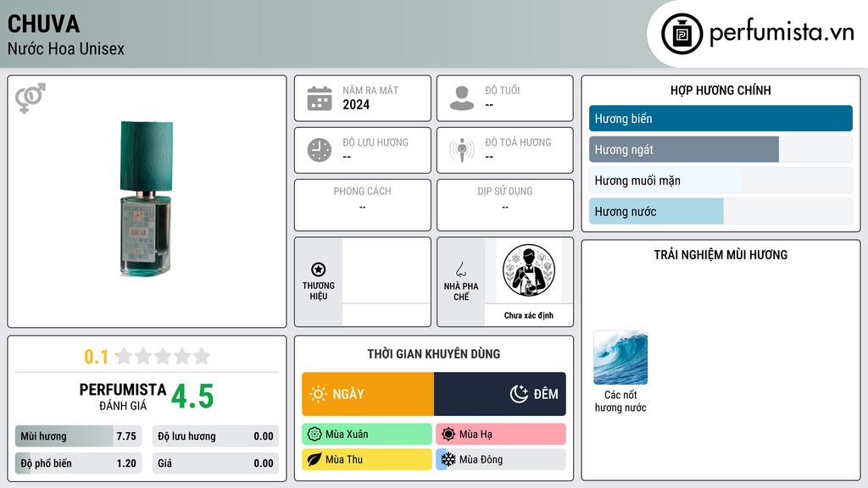Click the ocean wave note thumbnail
This screenshot has height=488, width=868.
(x=620, y=358)
